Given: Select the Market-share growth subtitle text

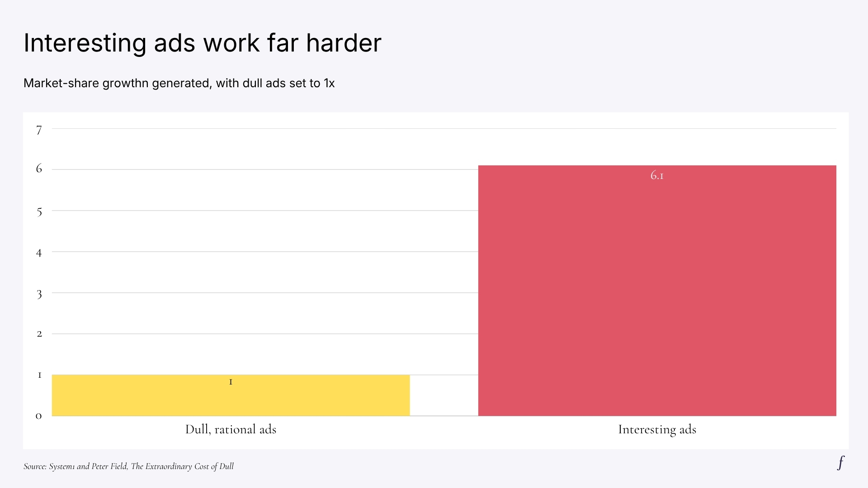Looking at the screenshot, I should coord(179,83).
